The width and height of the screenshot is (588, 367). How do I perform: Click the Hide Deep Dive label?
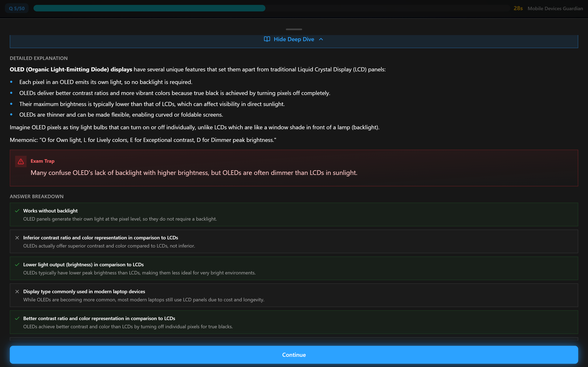294,39
